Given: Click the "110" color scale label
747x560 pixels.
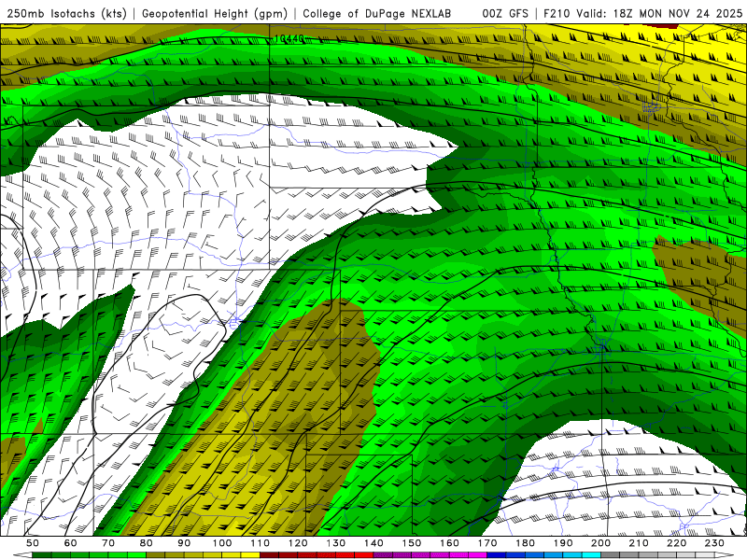Looking at the screenshot, I should [261, 543].
